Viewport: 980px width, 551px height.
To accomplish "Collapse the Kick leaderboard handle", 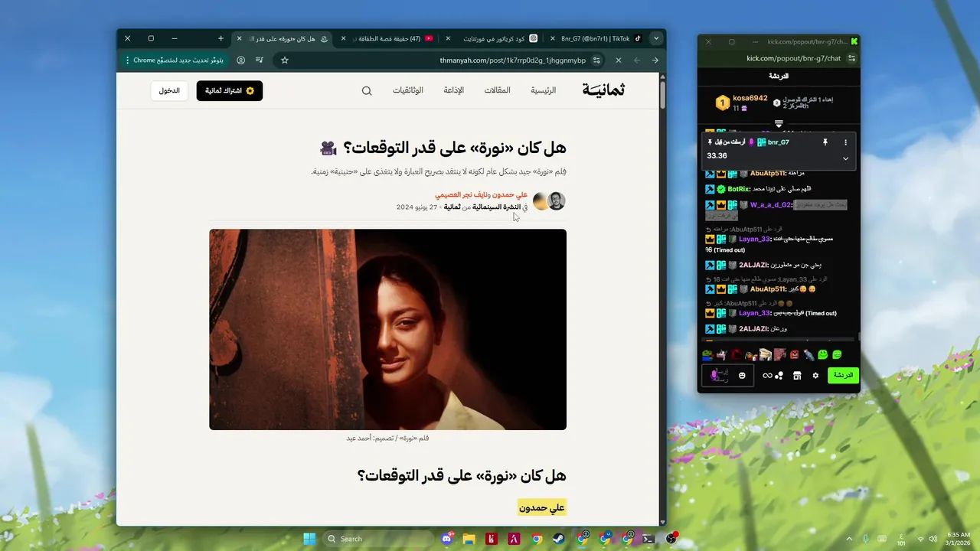I will [x=779, y=124].
